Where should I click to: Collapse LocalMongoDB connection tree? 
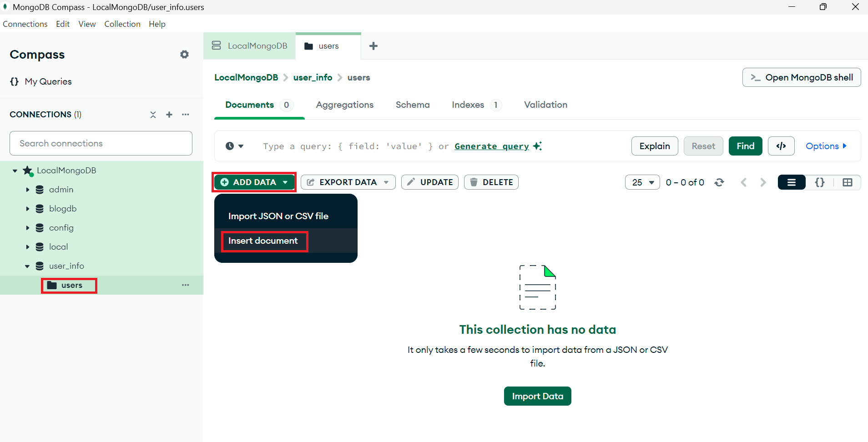(x=15, y=171)
